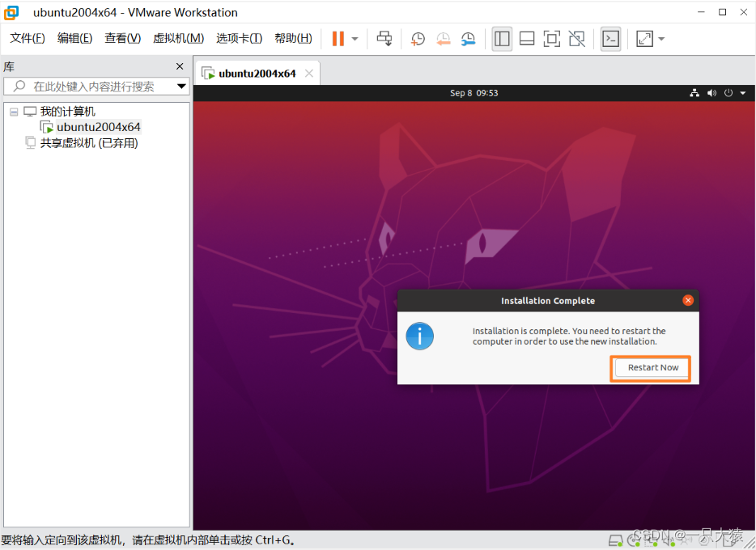Open the 帮助(H) menu
Image resolution: width=756 pixels, height=550 pixels.
pos(293,38)
